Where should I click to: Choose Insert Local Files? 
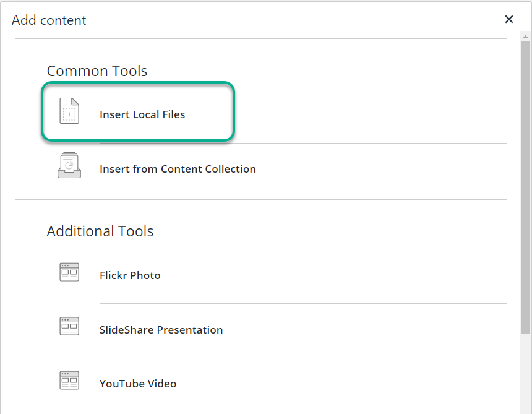click(x=142, y=114)
